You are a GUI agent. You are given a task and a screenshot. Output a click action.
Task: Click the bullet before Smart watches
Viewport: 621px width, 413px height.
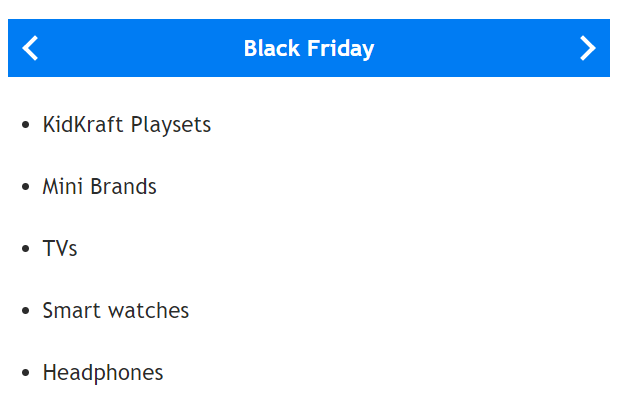pos(26,311)
